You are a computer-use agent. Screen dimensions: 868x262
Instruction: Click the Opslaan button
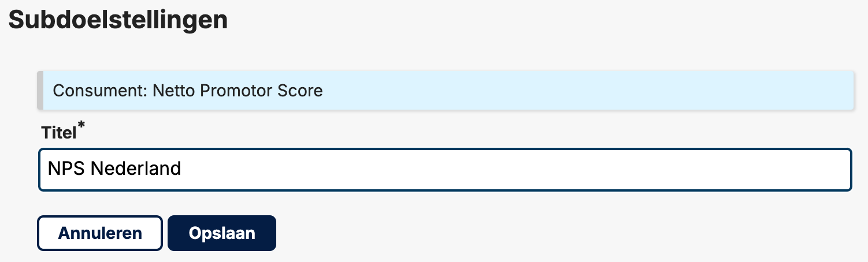pos(222,233)
